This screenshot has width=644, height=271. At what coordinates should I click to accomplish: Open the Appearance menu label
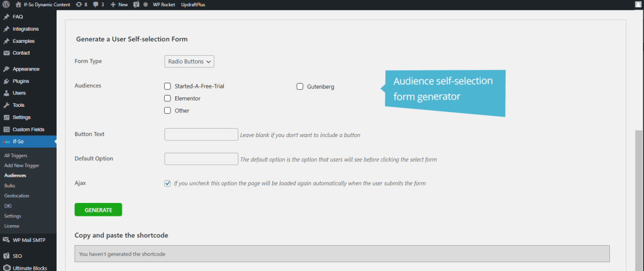pyautogui.click(x=26, y=69)
